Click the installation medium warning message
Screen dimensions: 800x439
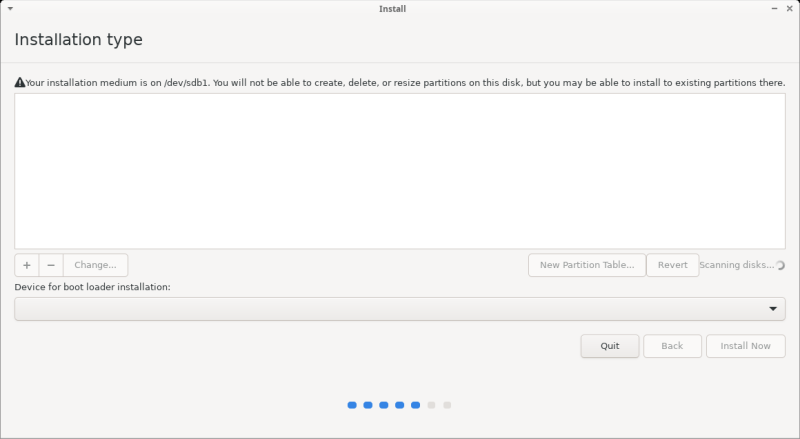(405, 83)
